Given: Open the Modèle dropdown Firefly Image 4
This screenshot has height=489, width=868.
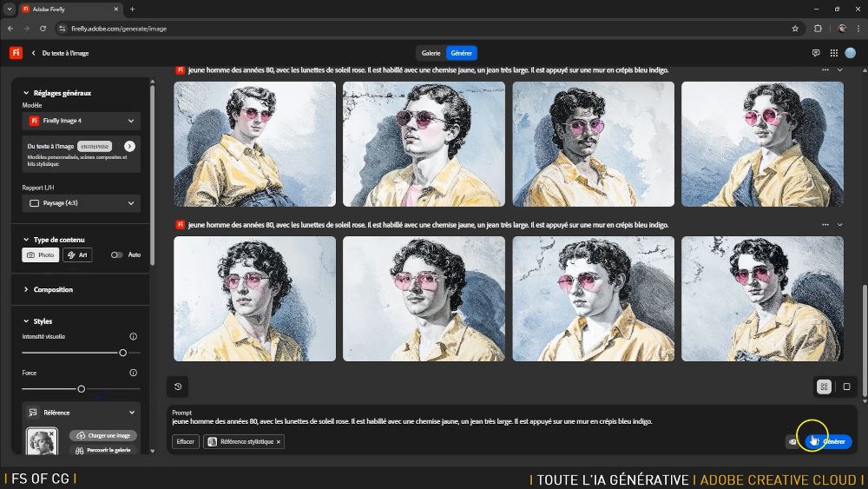Looking at the screenshot, I should [x=82, y=121].
